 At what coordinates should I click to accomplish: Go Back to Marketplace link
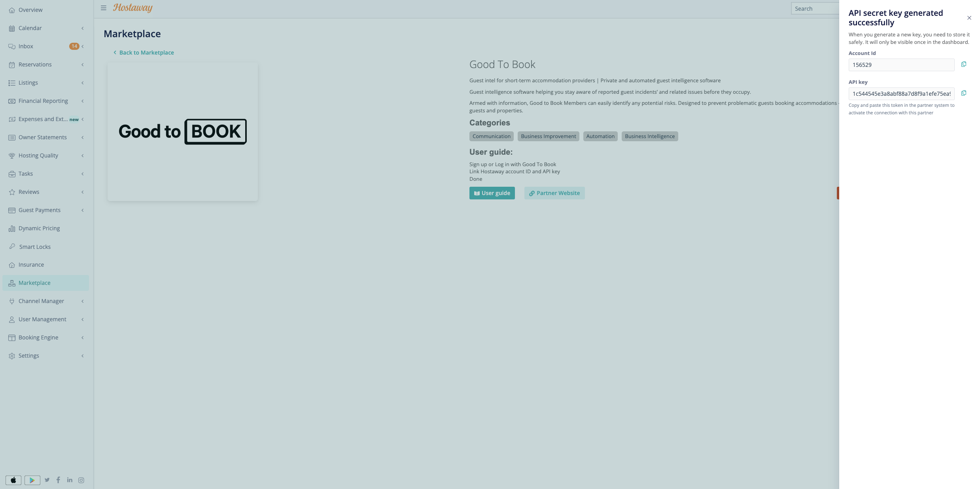[x=144, y=53]
